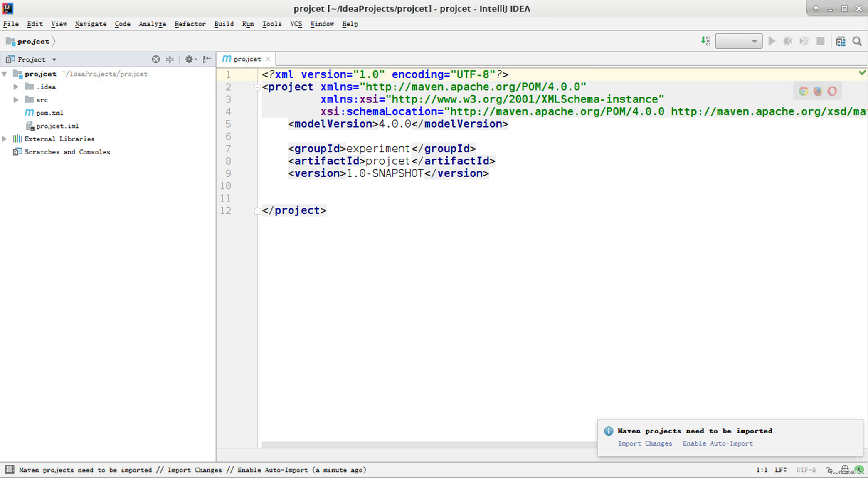Click Scroll from Source target icon
This screenshot has height=478, width=868.
point(156,59)
